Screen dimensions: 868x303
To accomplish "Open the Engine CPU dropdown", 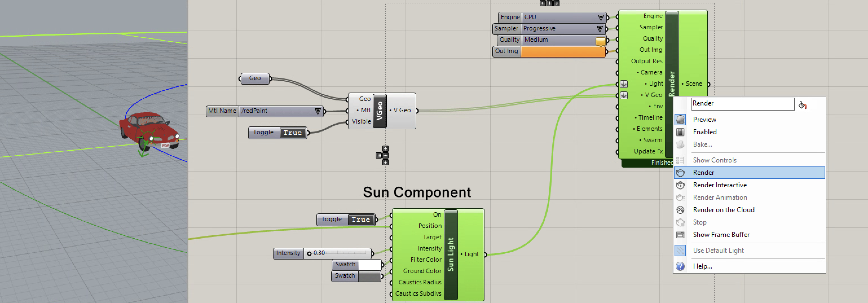I will (600, 17).
